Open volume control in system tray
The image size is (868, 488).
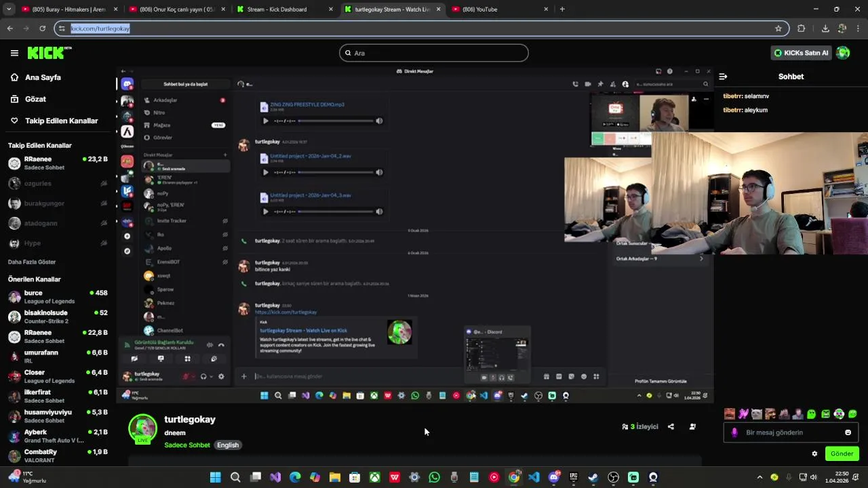(x=813, y=477)
